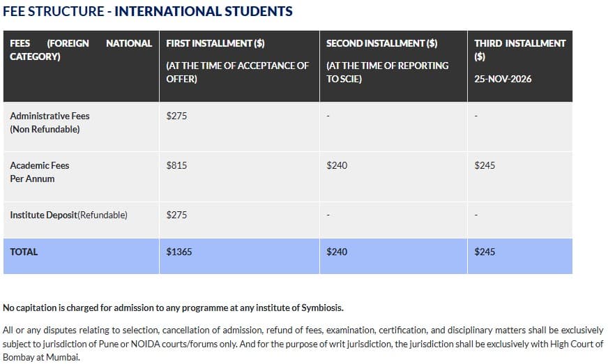Click the Institute Deposit(Refundable) label
The width and height of the screenshot is (608, 364).
pos(68,215)
